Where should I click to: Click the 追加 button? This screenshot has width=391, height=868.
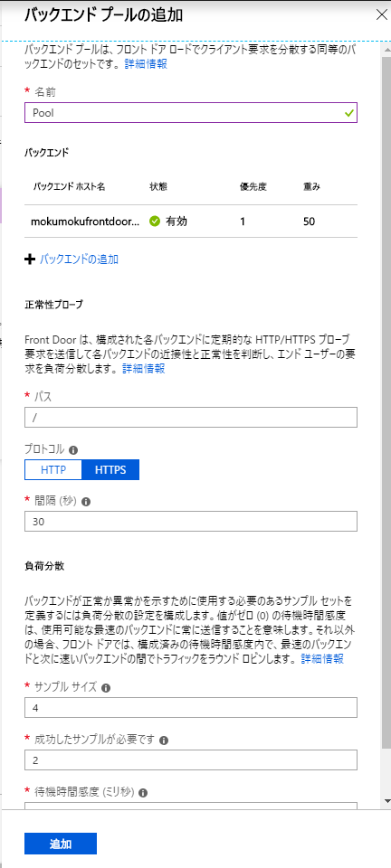[61, 844]
